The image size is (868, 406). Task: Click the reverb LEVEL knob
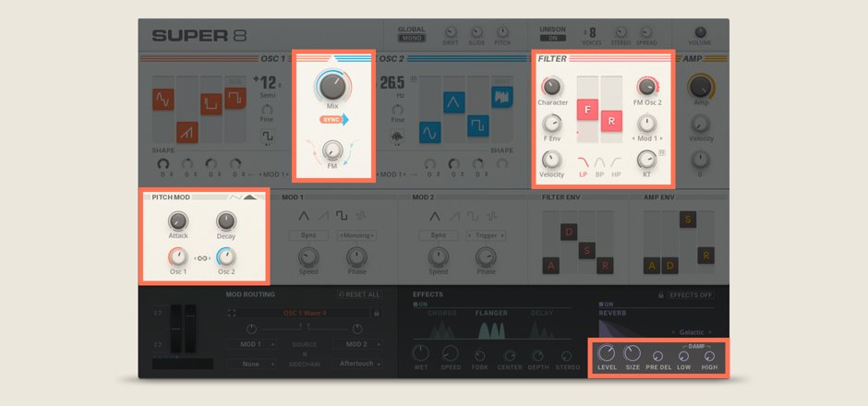coord(607,353)
